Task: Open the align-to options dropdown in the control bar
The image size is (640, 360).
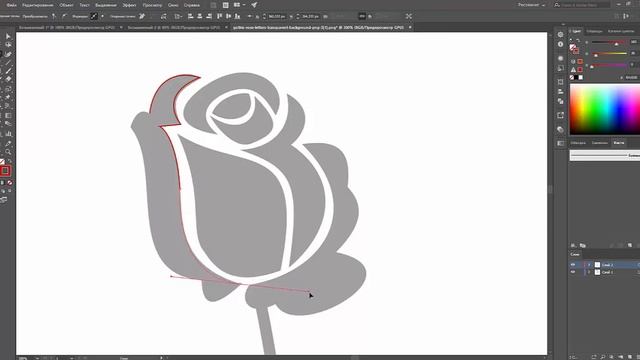Action: (x=178, y=16)
